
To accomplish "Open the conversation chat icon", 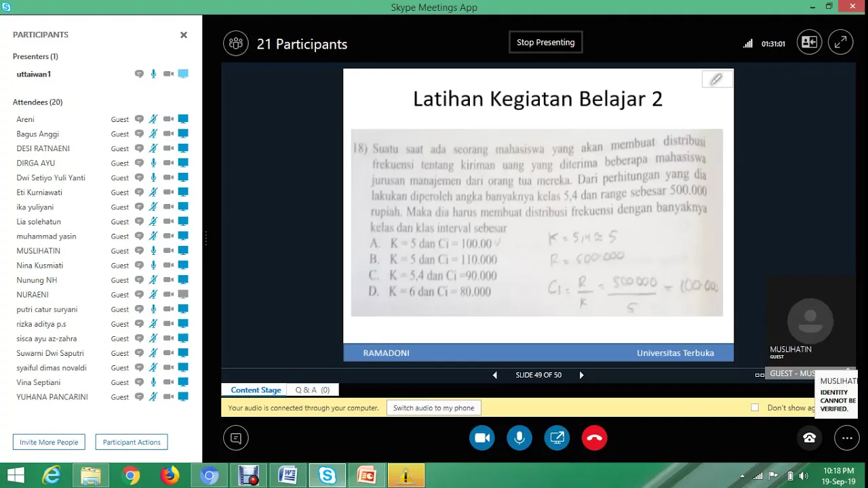I will [236, 438].
